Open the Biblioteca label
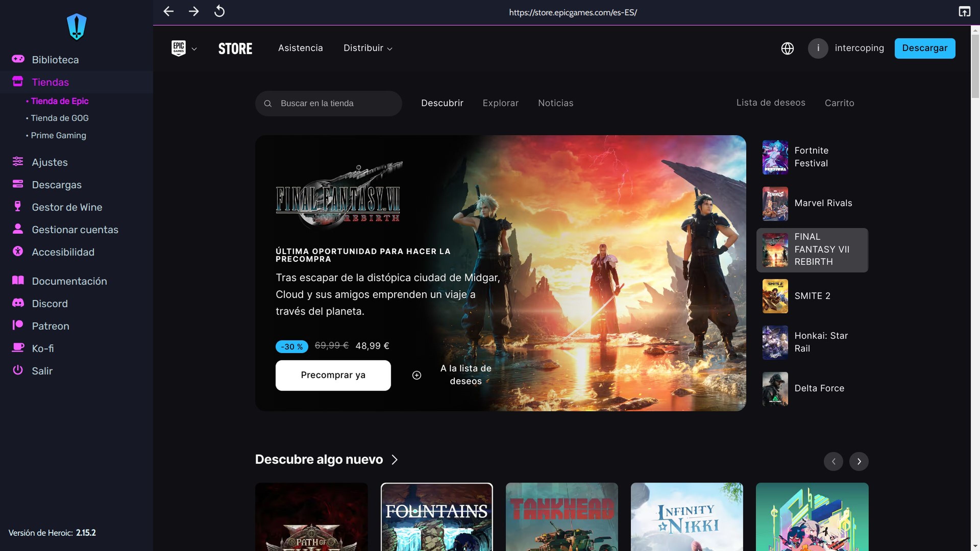The width and height of the screenshot is (980, 551). tap(55, 60)
